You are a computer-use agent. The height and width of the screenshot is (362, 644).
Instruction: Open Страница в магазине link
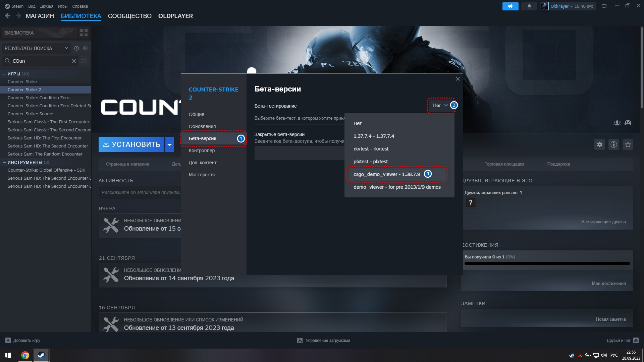coord(127,164)
